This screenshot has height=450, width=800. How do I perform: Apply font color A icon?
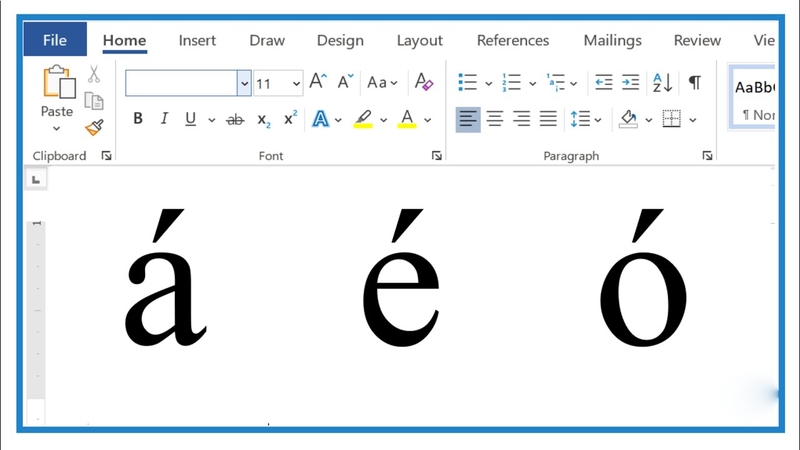(x=407, y=119)
